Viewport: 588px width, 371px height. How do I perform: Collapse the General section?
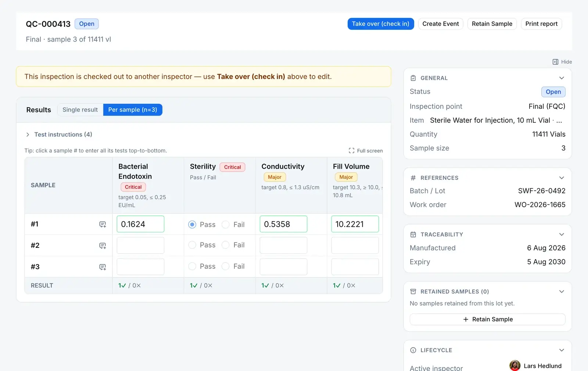pos(562,78)
